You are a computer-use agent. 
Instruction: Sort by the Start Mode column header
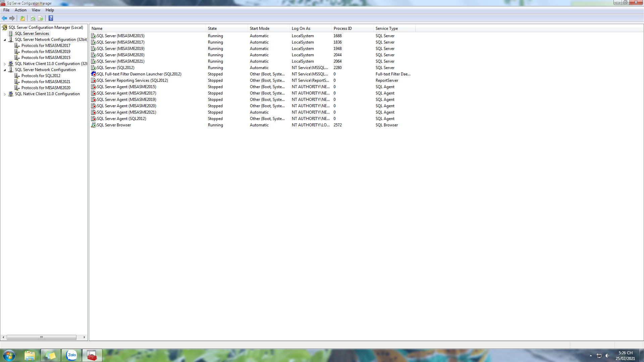[269, 28]
